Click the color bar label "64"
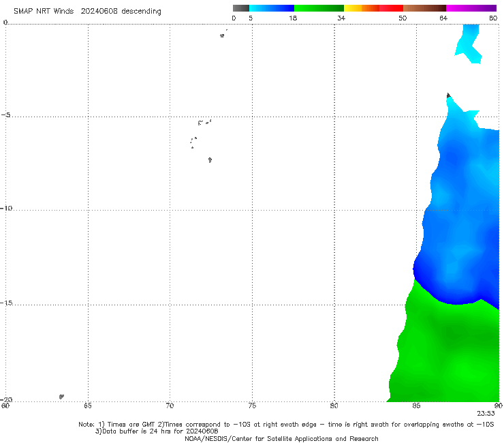 (x=443, y=18)
